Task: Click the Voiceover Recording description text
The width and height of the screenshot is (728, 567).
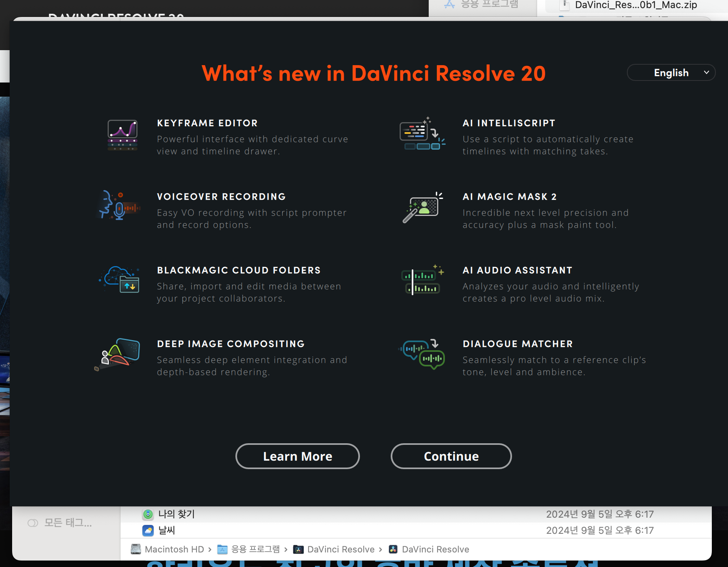Action: [x=252, y=219]
